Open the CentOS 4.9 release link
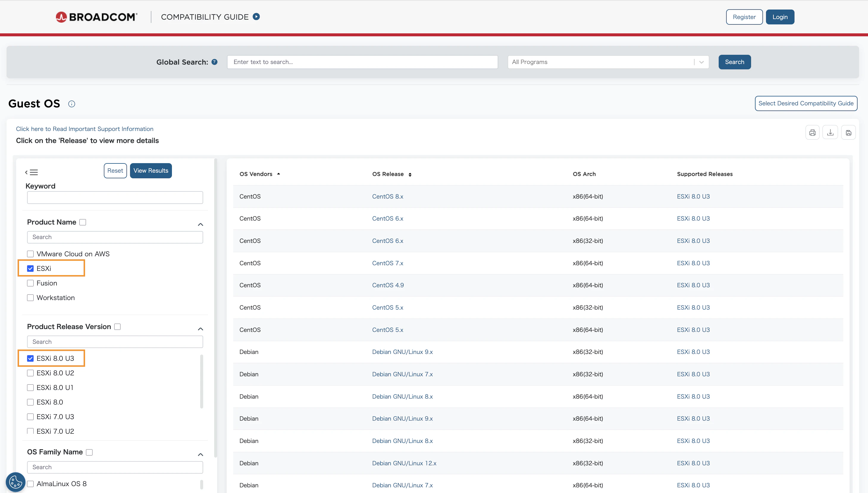 [x=388, y=285]
